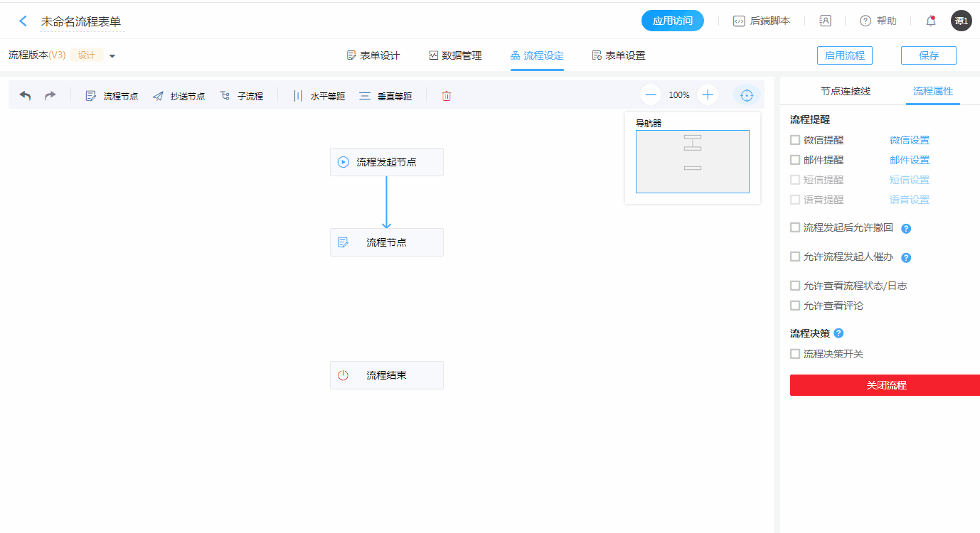Click the navigator minimap thumbnail
980x533 pixels.
tap(692, 161)
